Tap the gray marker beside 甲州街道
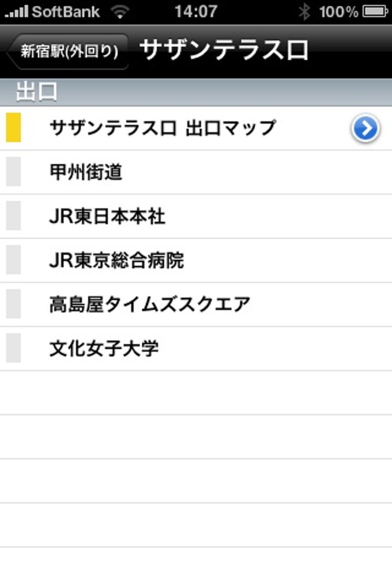Viewport: 392px width, 588px height. pos(13,171)
